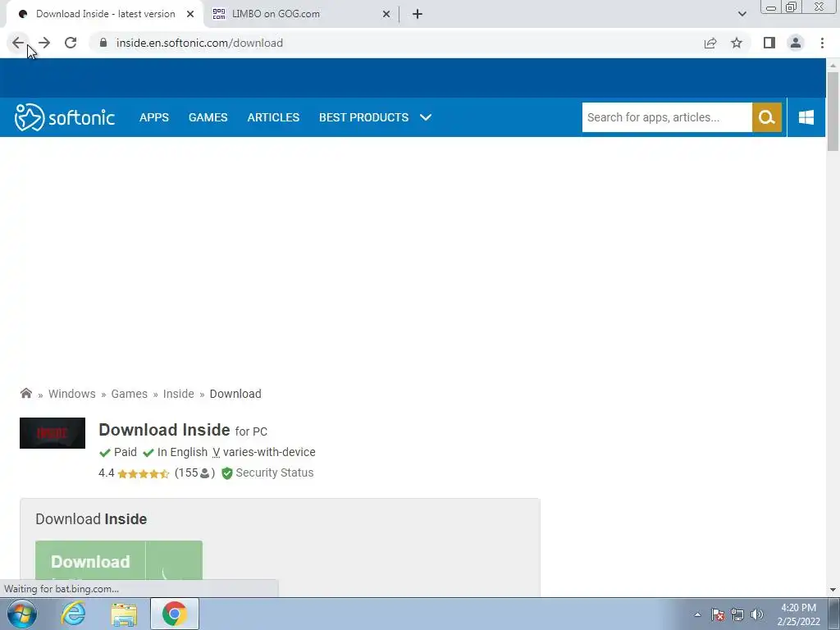Close the Download Inside tab
This screenshot has height=630, width=840.
click(190, 14)
